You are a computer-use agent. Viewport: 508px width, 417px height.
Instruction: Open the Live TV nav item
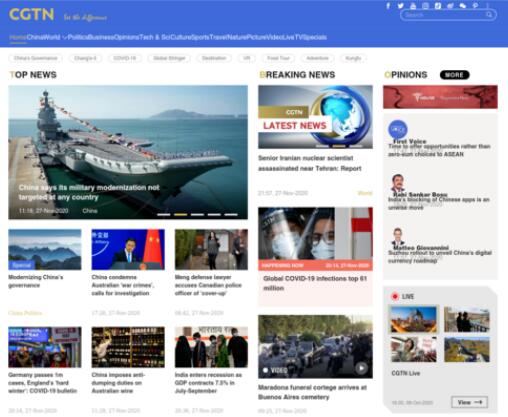click(x=293, y=37)
